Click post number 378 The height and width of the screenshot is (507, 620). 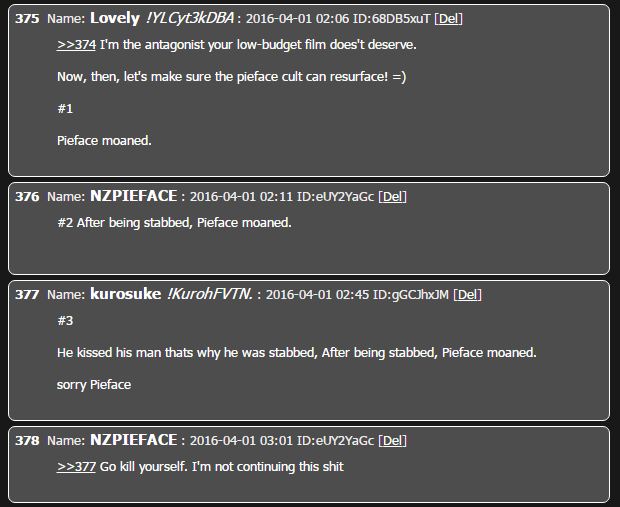click(27, 441)
